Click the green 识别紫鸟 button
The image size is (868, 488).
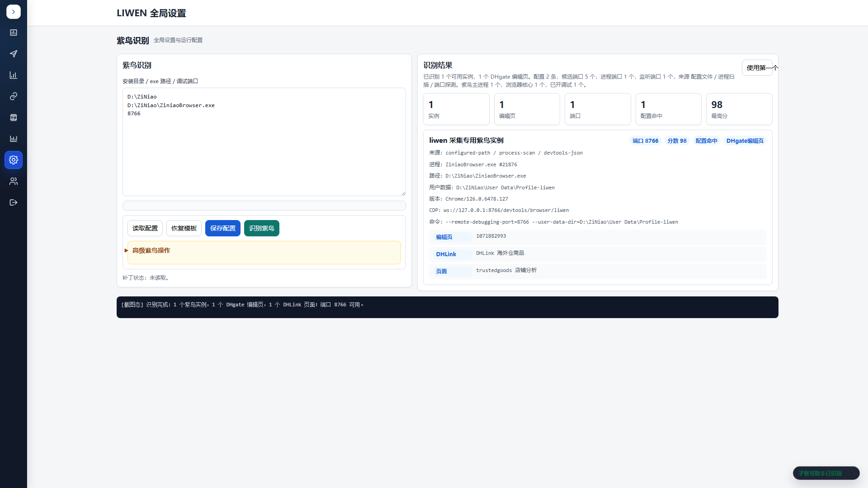pos(262,228)
